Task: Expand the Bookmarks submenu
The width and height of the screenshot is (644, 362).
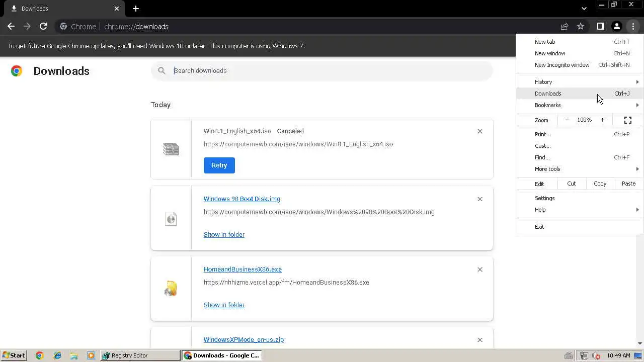Action: pyautogui.click(x=580, y=105)
